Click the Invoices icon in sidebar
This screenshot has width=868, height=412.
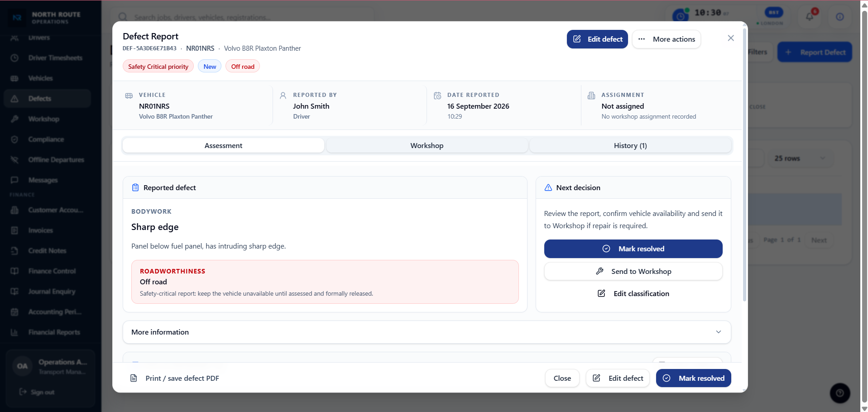click(x=14, y=230)
